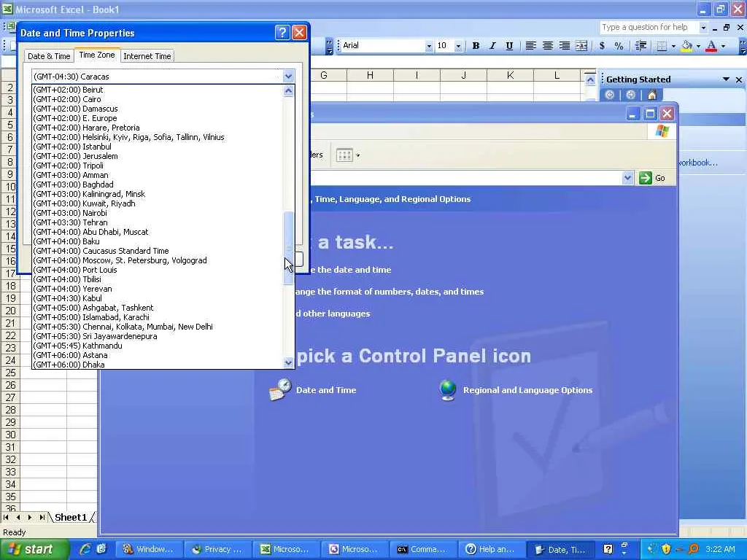The image size is (747, 560).
Task: Click the Home icon in task pane
Action: pyautogui.click(x=652, y=95)
